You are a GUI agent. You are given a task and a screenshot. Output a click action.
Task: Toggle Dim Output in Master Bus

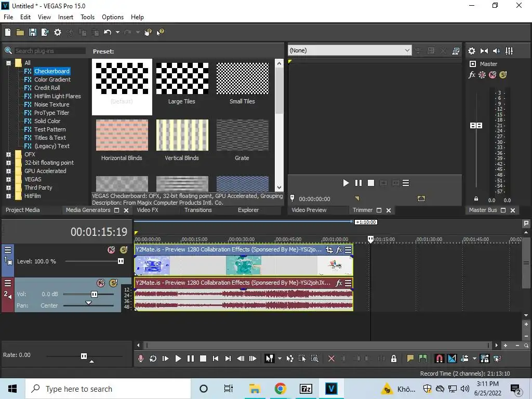pyautogui.click(x=496, y=51)
